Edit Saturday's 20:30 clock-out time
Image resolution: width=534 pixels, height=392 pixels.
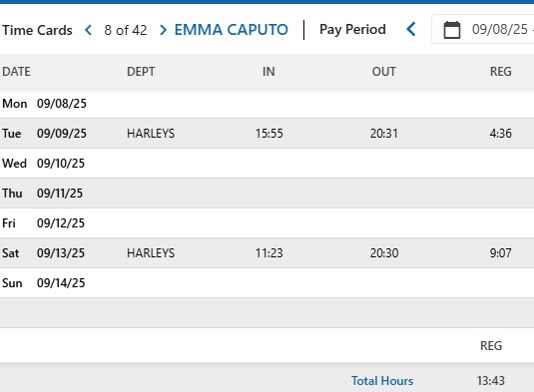click(384, 253)
